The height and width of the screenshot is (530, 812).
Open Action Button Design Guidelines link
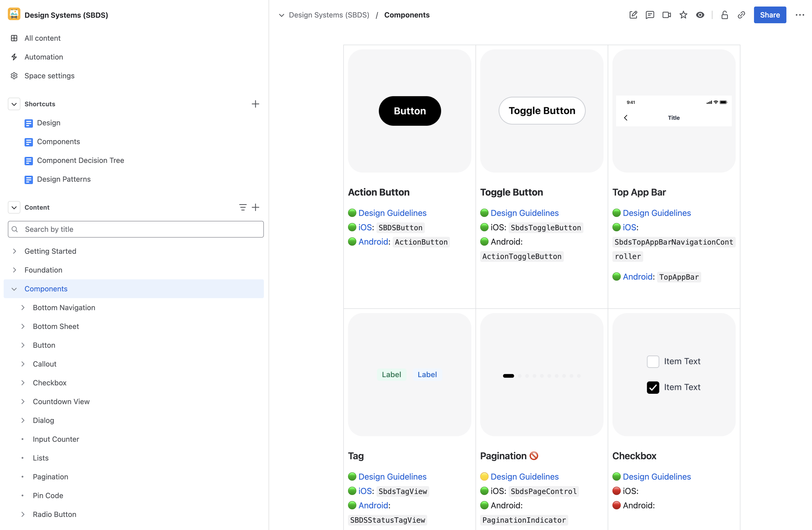point(392,213)
